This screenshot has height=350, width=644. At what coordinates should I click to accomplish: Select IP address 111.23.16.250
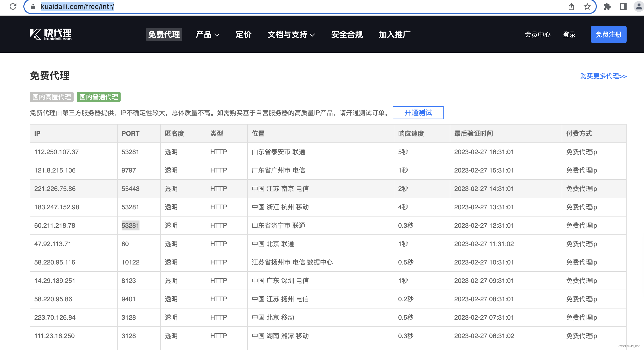[x=54, y=336]
